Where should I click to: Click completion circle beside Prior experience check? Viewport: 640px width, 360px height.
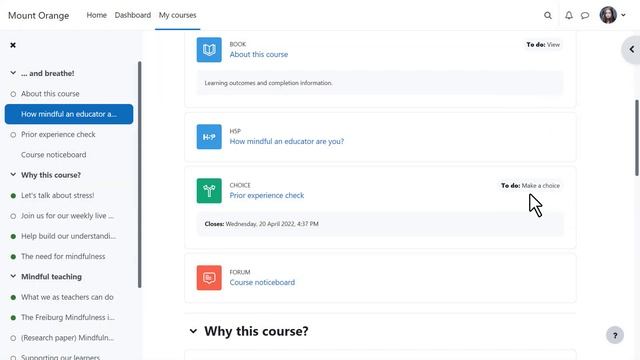pos(13,135)
